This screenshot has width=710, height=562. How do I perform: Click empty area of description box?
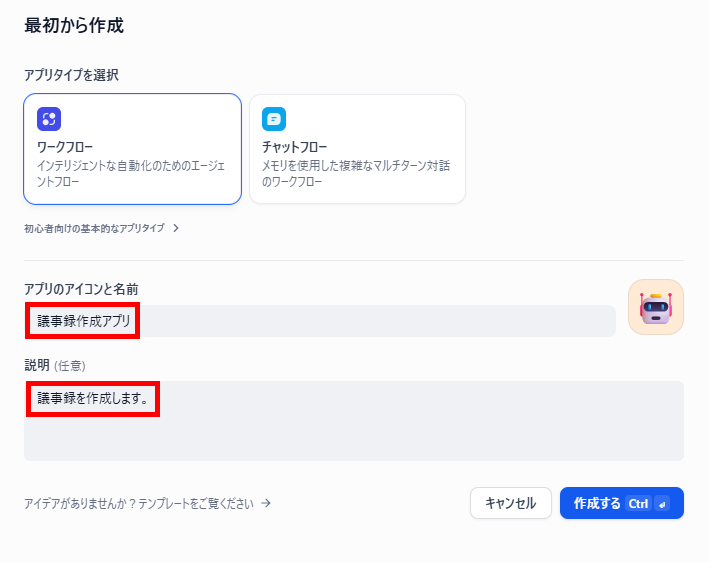click(x=408, y=435)
